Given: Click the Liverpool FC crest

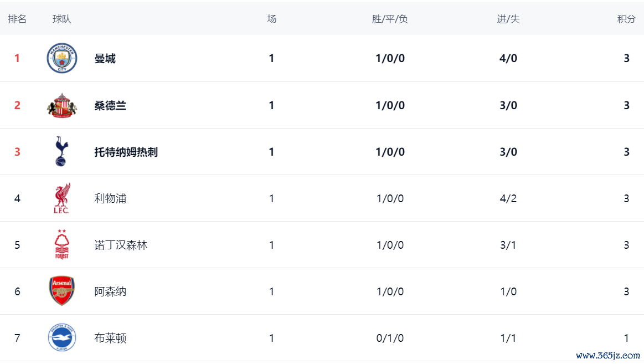Looking at the screenshot, I should 61,198.
